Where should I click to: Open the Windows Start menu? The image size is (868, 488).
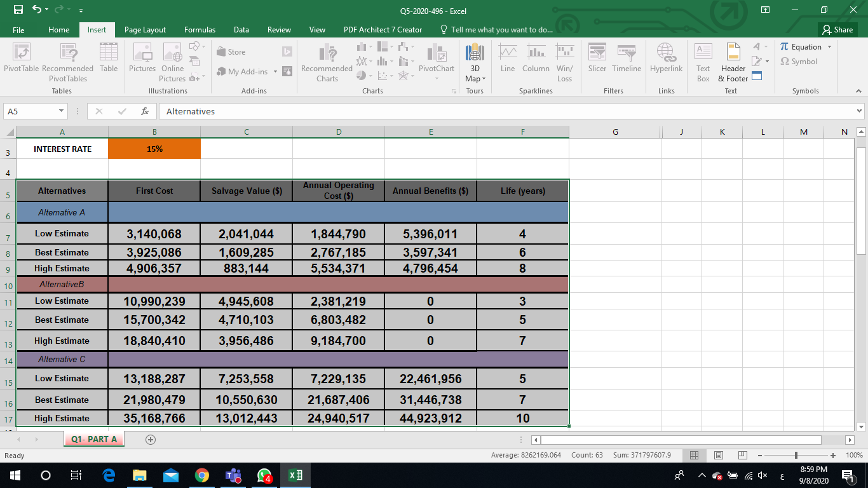pyautogui.click(x=15, y=475)
